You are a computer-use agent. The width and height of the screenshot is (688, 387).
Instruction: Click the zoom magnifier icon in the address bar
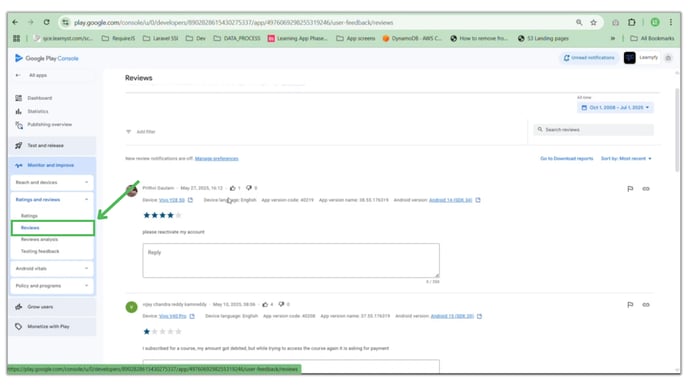pyautogui.click(x=579, y=22)
